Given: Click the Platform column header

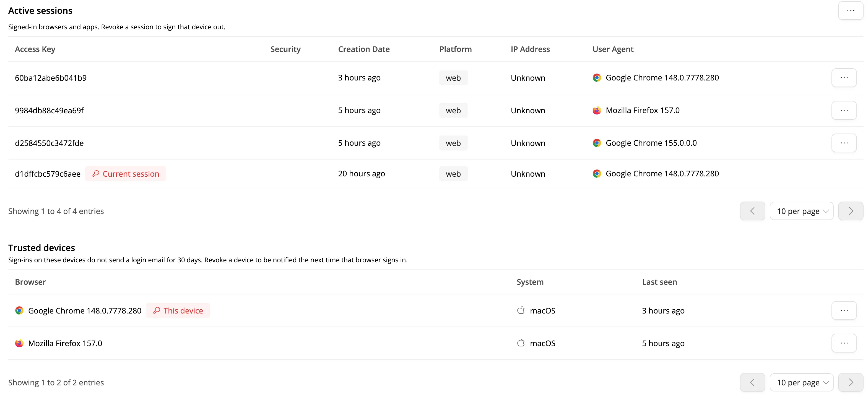Looking at the screenshot, I should pos(456,49).
